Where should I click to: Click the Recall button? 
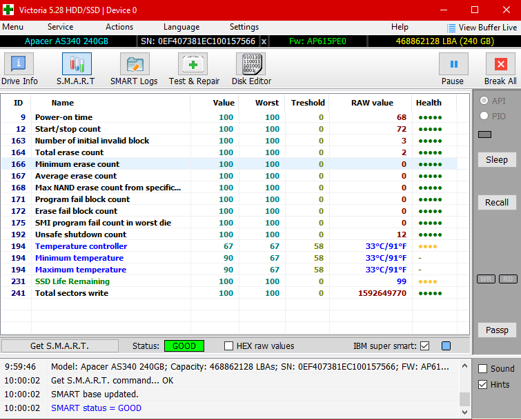pyautogui.click(x=497, y=203)
